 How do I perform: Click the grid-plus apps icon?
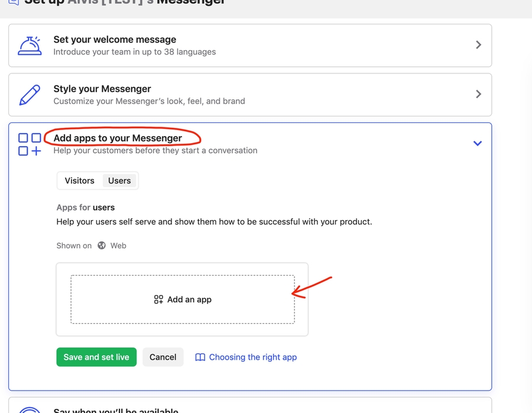click(x=30, y=144)
